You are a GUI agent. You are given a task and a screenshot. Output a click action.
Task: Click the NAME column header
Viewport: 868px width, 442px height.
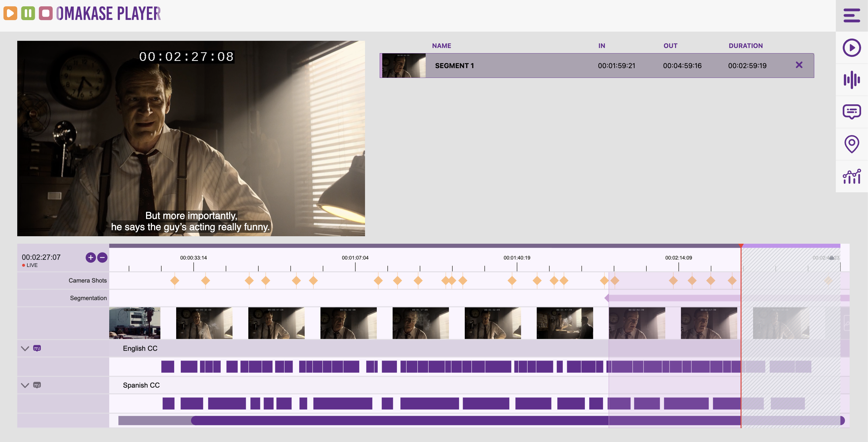pyautogui.click(x=441, y=46)
